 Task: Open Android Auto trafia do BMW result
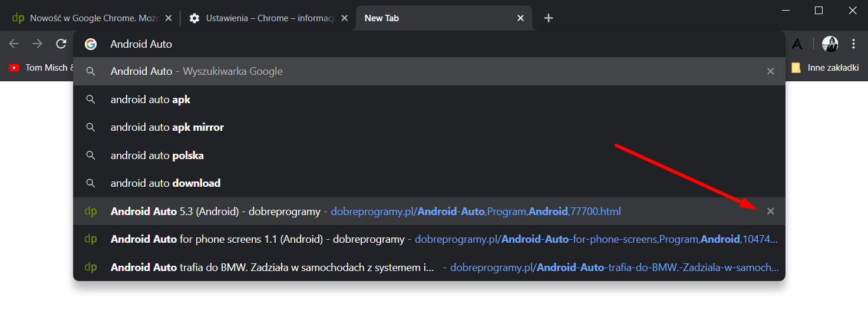point(272,267)
